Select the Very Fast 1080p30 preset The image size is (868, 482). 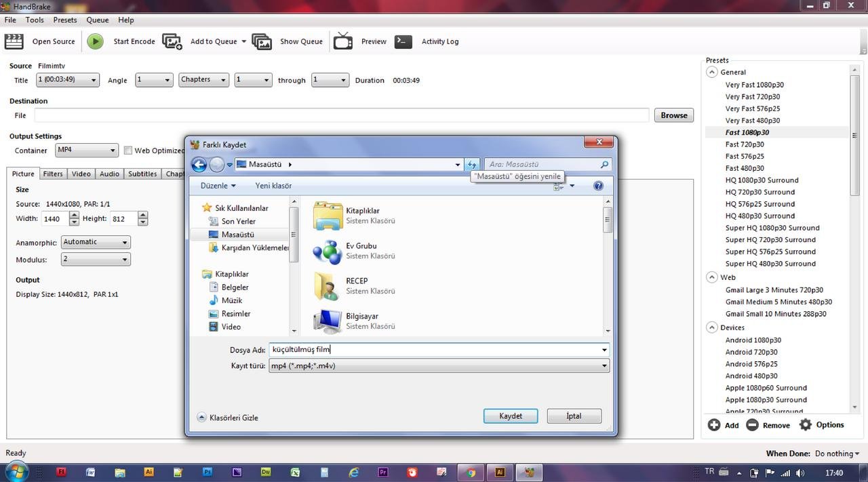tap(754, 85)
